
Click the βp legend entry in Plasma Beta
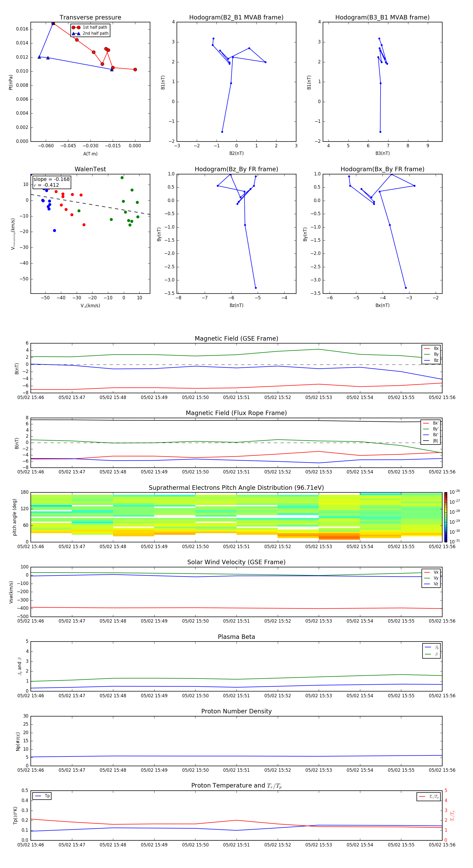(431, 647)
